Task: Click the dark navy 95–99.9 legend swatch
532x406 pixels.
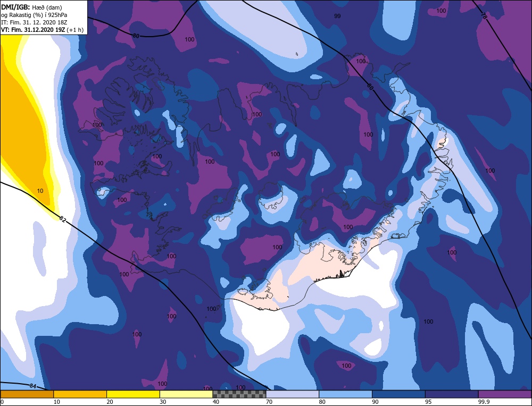Action: pos(452,394)
